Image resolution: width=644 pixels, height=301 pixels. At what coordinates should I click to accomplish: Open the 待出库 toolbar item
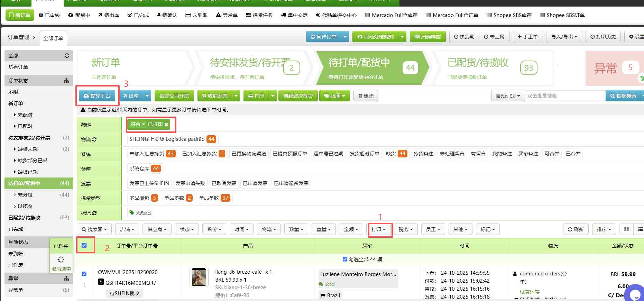(109, 15)
